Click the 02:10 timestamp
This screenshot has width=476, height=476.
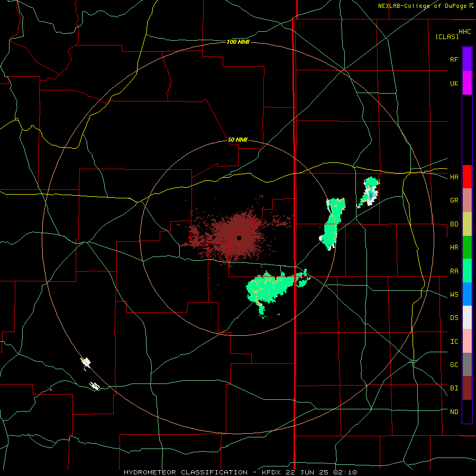(344, 472)
